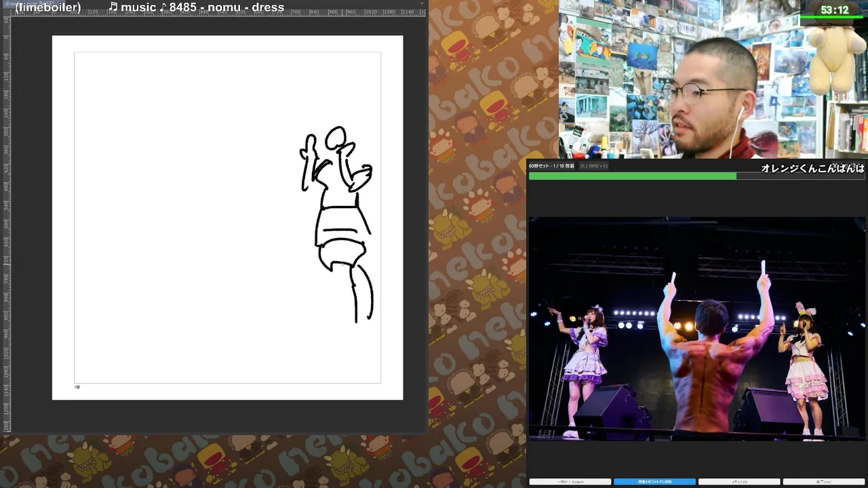This screenshot has width=868, height=488.
Task: Click the pause (Space) button in timer app
Action: tap(570, 482)
